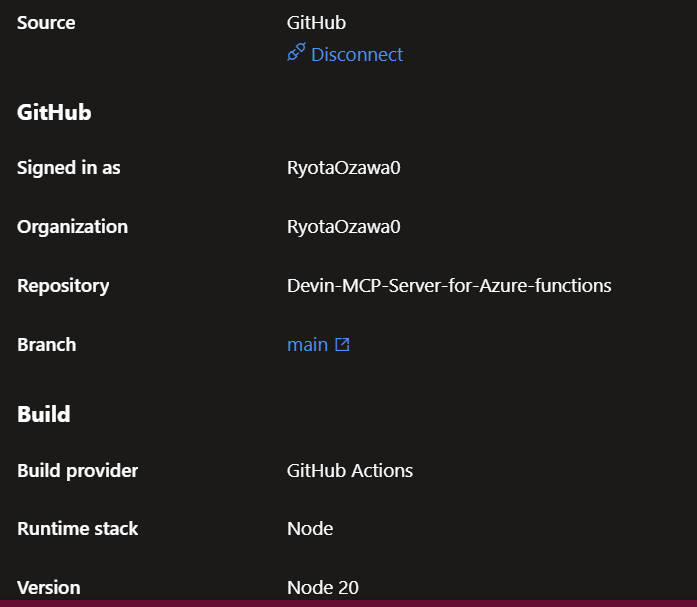The width and height of the screenshot is (697, 607).
Task: Open the main branch link
Action: click(308, 345)
